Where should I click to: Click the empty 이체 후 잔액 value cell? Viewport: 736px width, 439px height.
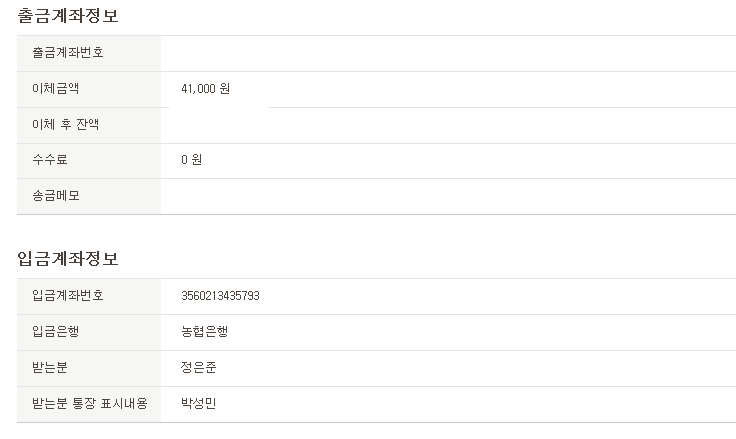448,125
